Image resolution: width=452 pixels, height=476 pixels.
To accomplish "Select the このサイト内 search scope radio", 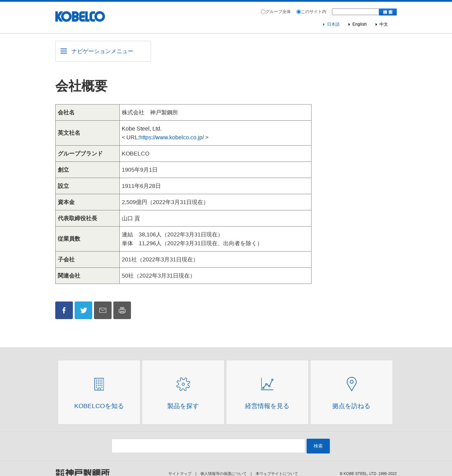I will coord(299,12).
